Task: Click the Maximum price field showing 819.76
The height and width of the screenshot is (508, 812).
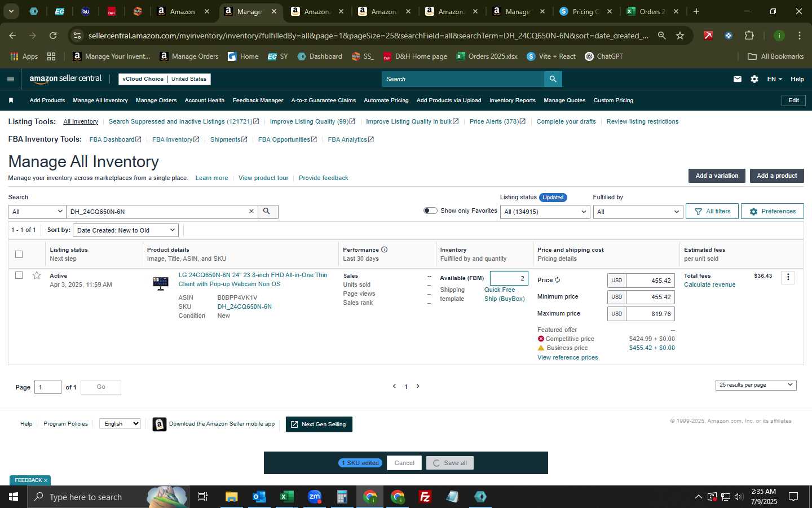Action: [651, 314]
